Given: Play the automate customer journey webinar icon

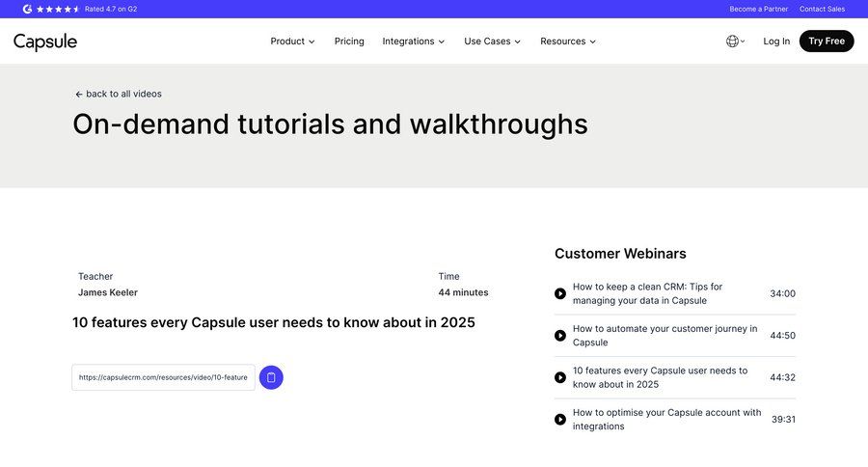Looking at the screenshot, I should coord(560,336).
